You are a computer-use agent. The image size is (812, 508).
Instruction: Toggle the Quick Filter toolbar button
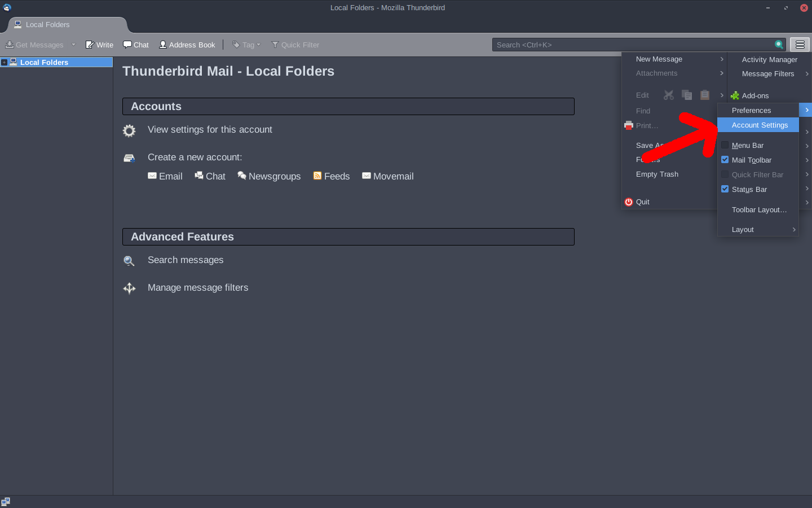coord(295,45)
